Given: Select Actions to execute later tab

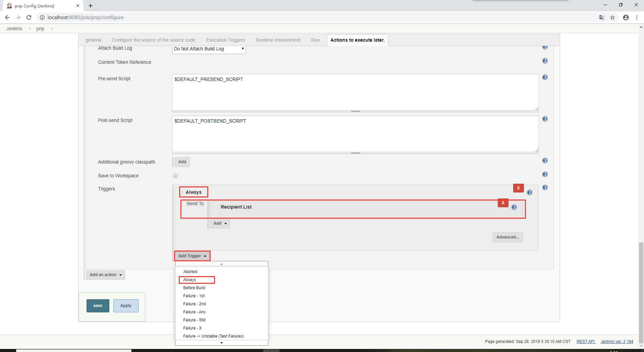Looking at the screenshot, I should (358, 40).
